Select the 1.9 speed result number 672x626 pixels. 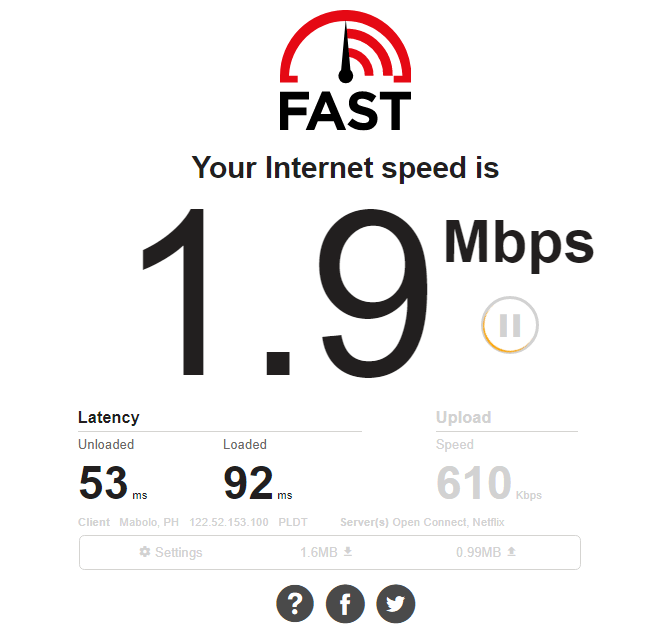(x=285, y=293)
